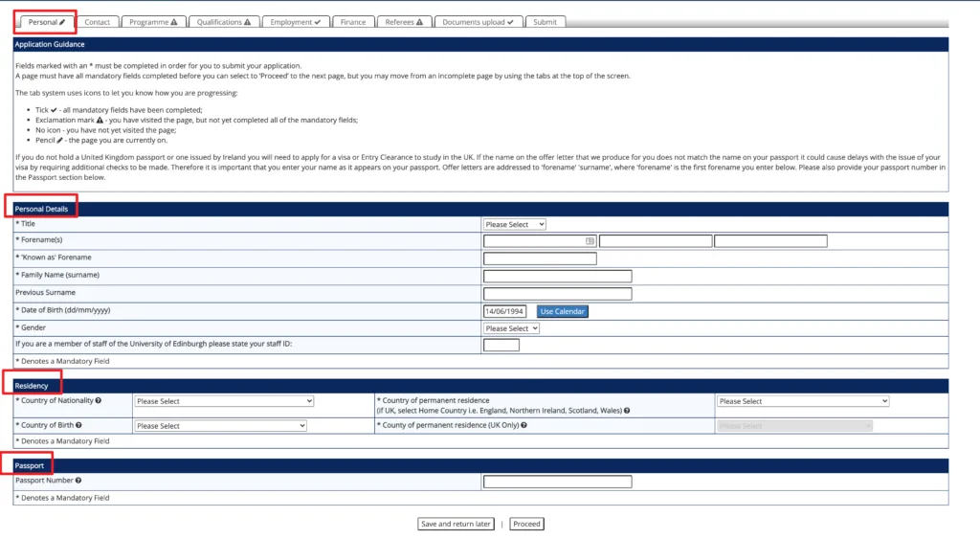Click Save and return later
This screenshot has height=539, width=980.
tap(456, 524)
